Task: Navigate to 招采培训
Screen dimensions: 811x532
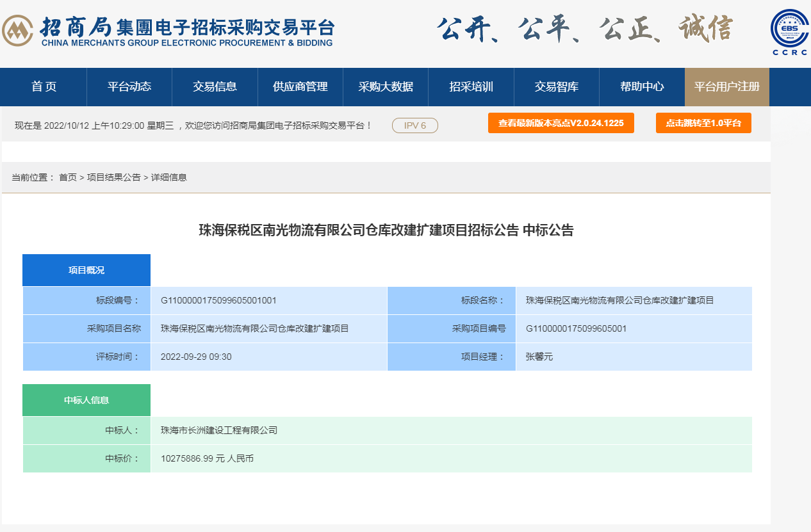Action: tap(471, 87)
